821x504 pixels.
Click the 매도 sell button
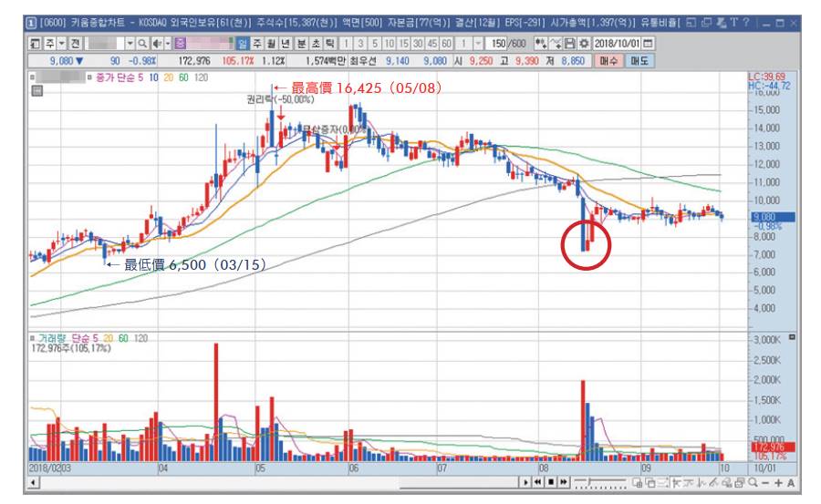click(639, 61)
